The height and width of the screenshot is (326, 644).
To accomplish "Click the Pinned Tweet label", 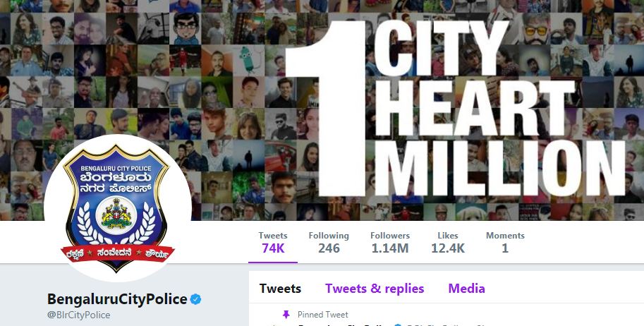I will (x=323, y=315).
